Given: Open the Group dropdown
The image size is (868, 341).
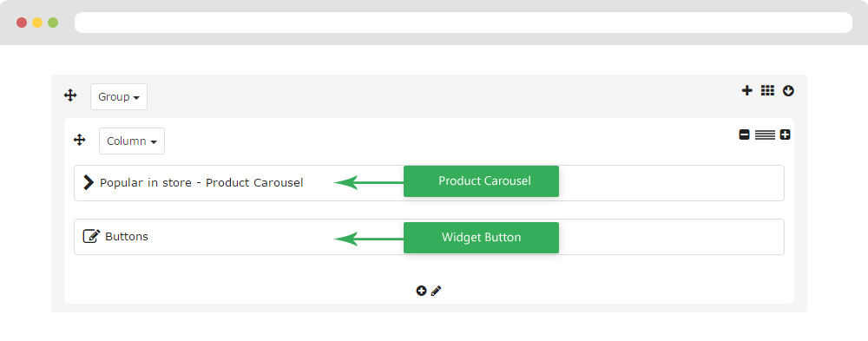Looking at the screenshot, I should (119, 97).
